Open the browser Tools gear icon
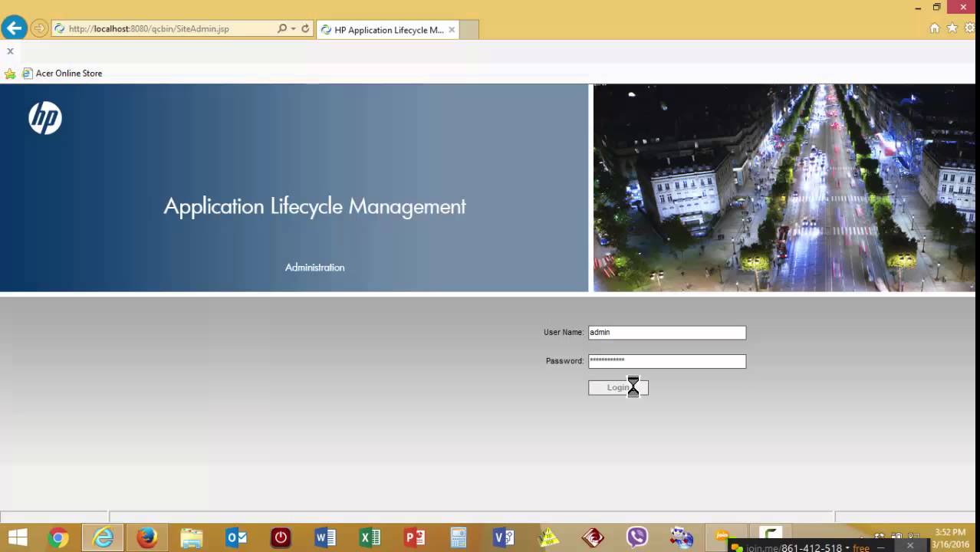 970,28
